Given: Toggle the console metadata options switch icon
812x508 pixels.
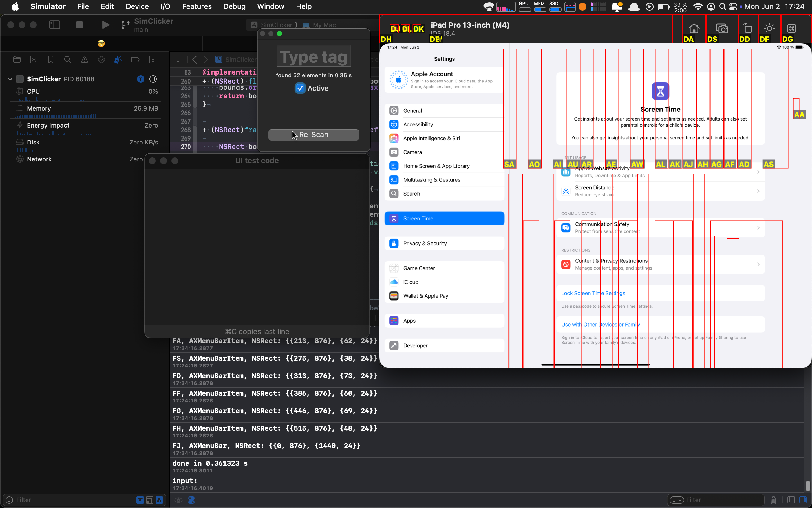Looking at the screenshot, I should (192, 500).
